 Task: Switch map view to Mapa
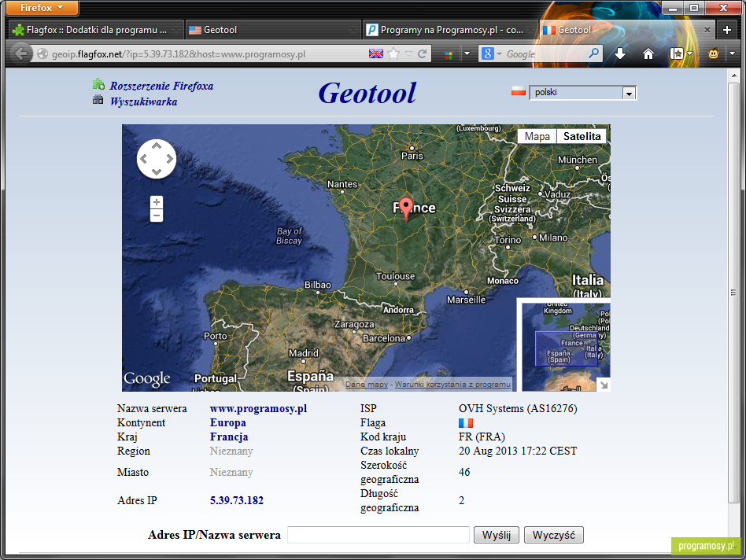(x=537, y=136)
